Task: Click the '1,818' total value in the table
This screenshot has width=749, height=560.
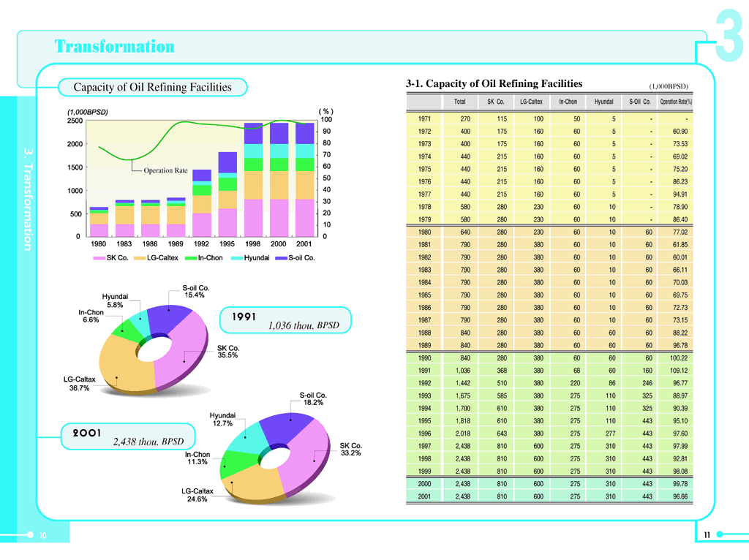Action: click(x=463, y=421)
